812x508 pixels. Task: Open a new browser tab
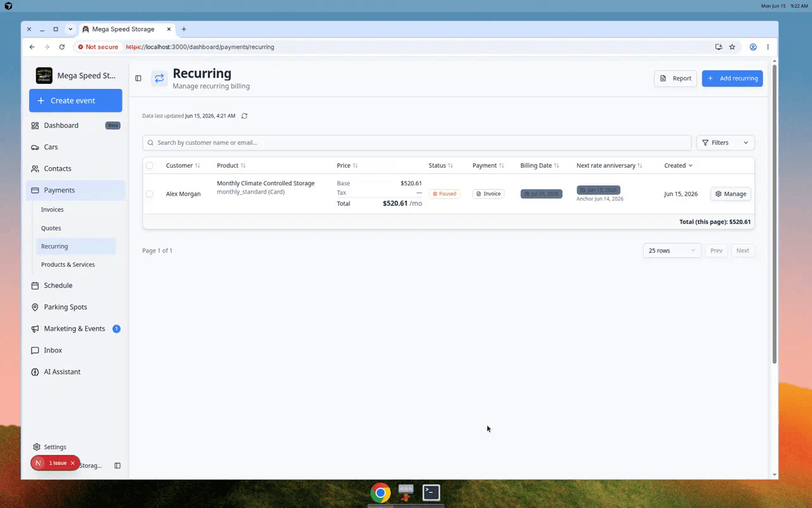tap(184, 29)
